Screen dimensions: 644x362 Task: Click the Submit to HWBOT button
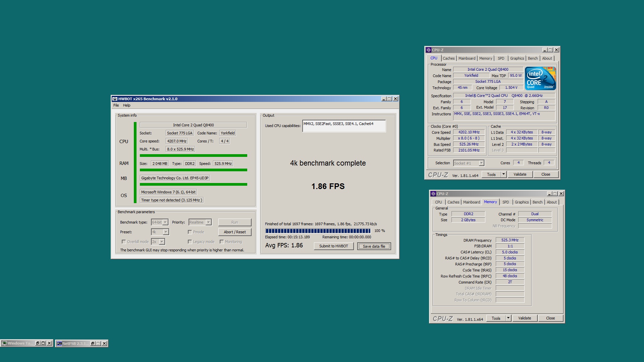334,246
